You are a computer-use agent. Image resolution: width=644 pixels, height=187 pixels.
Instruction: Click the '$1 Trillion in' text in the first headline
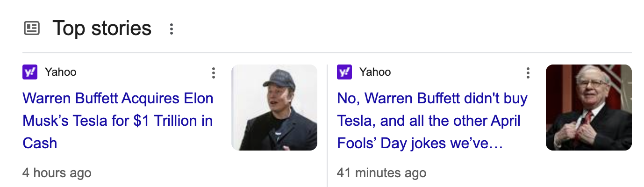tap(173, 121)
